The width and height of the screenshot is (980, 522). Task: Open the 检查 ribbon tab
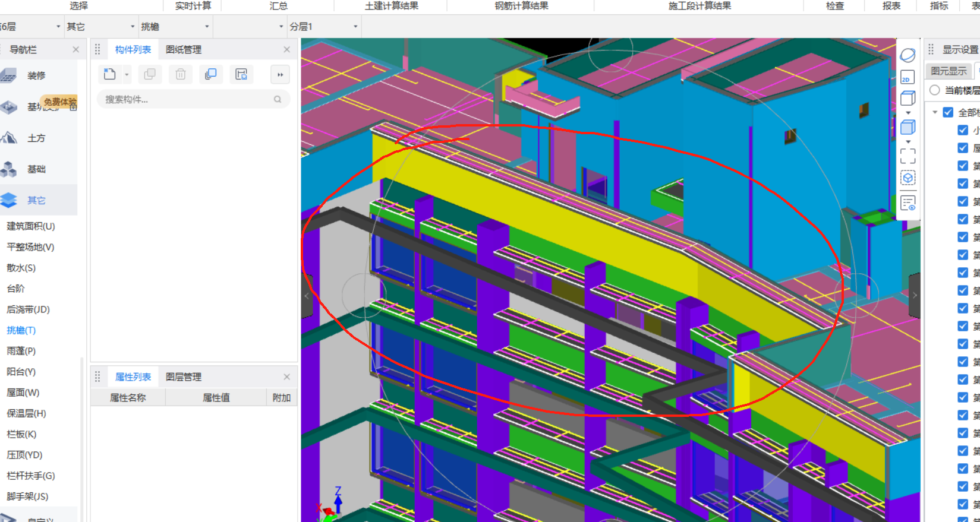[835, 5]
